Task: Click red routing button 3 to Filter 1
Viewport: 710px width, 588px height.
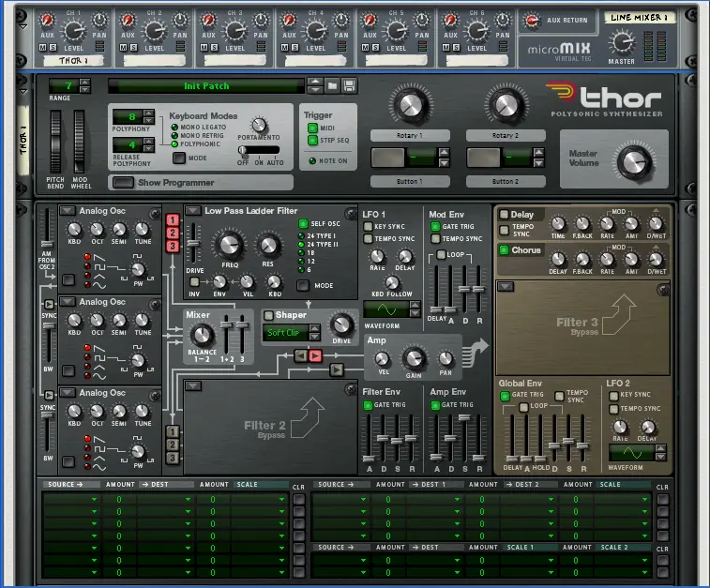Action: coord(172,247)
